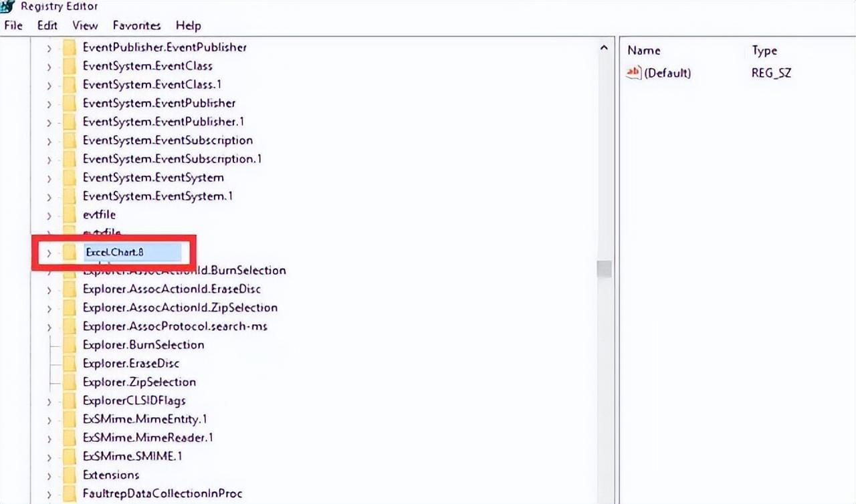This screenshot has width=856, height=504.
Task: Expand the FaultrepDataCollectionInProc key
Action: [49, 495]
